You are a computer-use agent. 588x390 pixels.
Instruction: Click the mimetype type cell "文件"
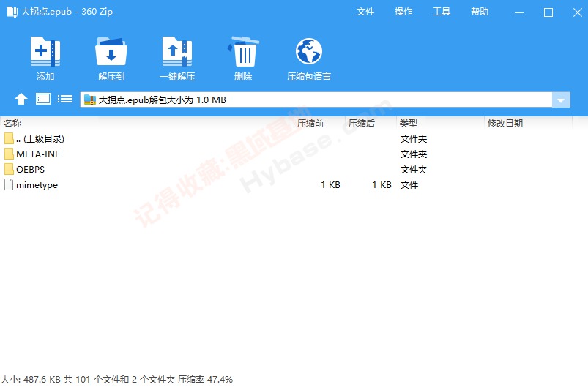point(409,185)
